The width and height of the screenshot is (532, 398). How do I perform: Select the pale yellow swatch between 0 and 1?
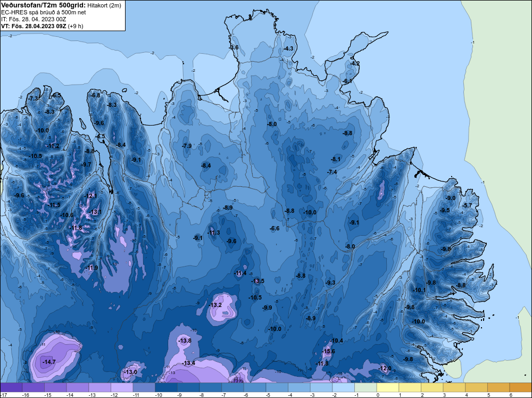tap(387, 387)
